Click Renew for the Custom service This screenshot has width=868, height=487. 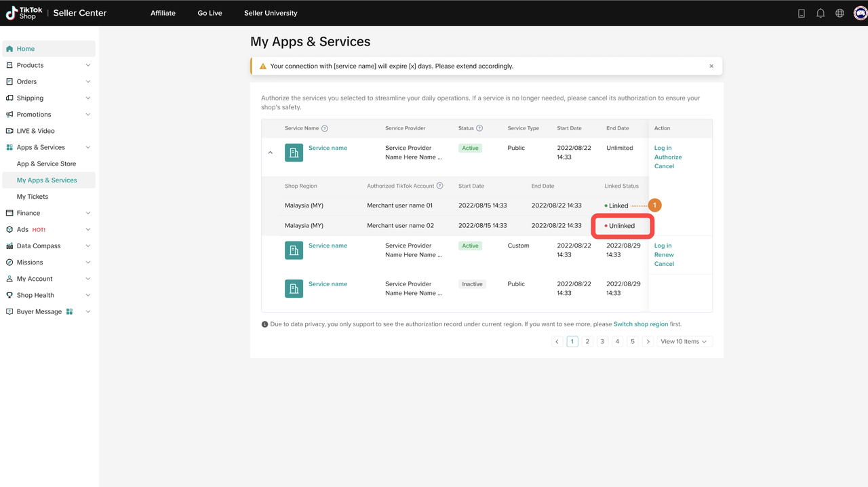(x=664, y=255)
